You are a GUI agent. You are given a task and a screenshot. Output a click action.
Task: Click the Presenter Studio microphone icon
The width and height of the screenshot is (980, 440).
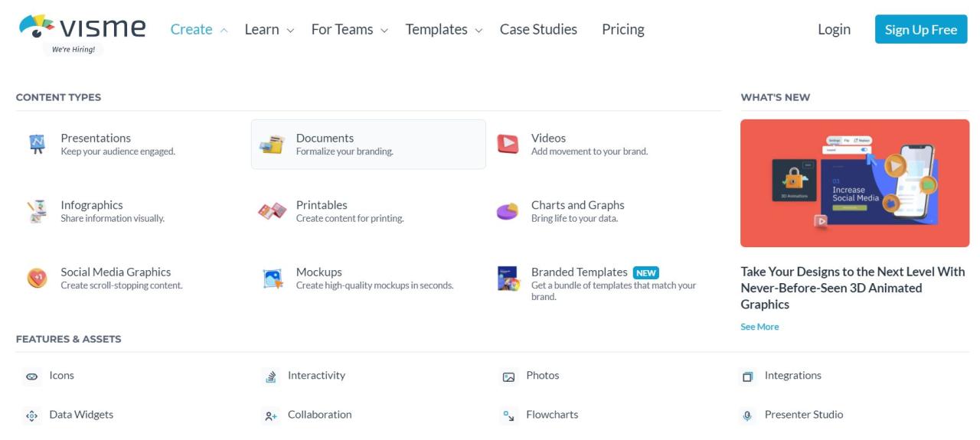[747, 416]
